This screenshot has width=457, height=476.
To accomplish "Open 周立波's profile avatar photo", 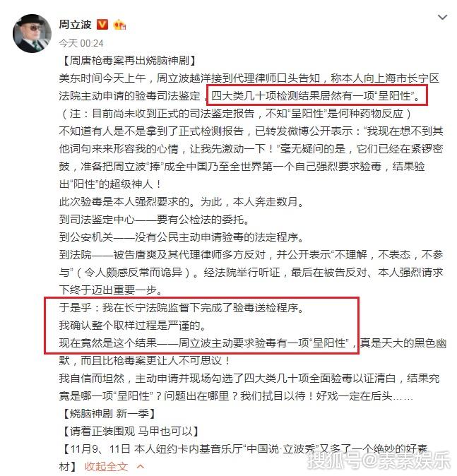I will click(32, 33).
